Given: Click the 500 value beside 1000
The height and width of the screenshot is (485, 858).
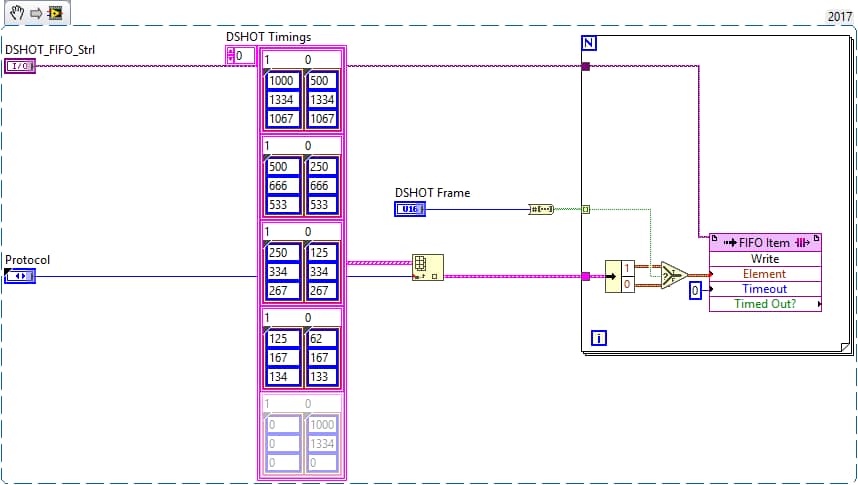Looking at the screenshot, I should [x=322, y=80].
